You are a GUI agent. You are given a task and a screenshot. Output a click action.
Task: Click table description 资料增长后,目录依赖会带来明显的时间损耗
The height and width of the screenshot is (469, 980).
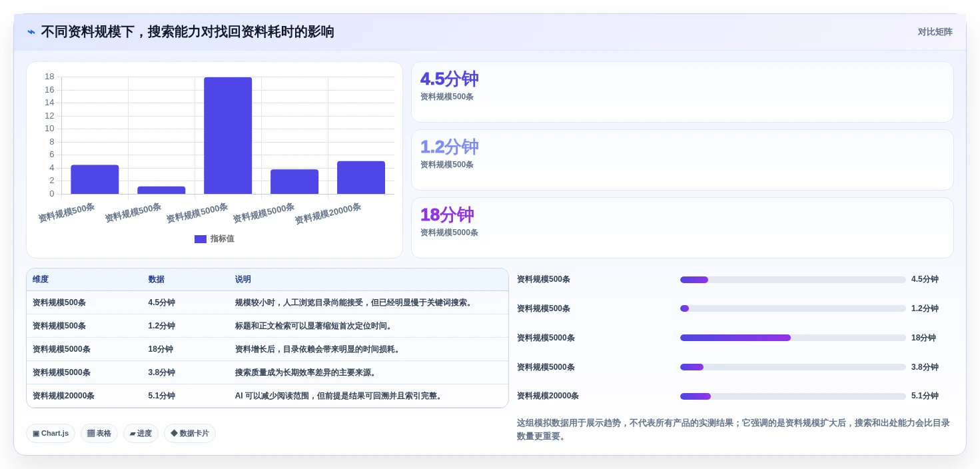pyautogui.click(x=318, y=349)
